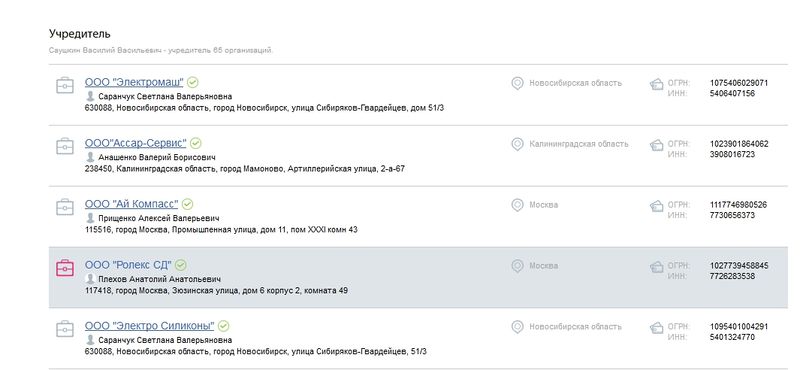This screenshot has width=800, height=370.
Task: Click green verified checkmark next to Электромаш
Action: coord(193,82)
